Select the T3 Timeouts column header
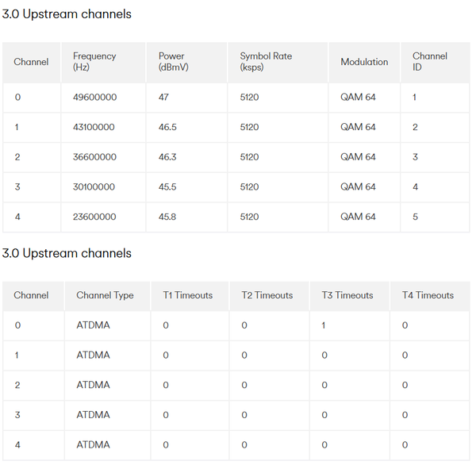476x465 pixels. (347, 295)
